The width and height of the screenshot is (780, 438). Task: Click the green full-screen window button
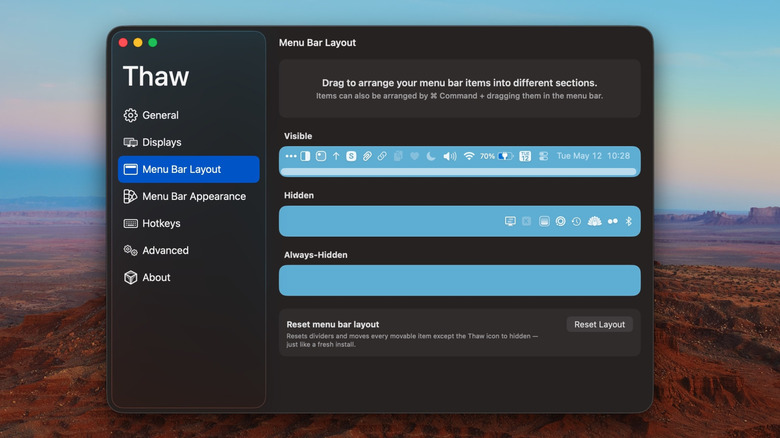tap(153, 43)
